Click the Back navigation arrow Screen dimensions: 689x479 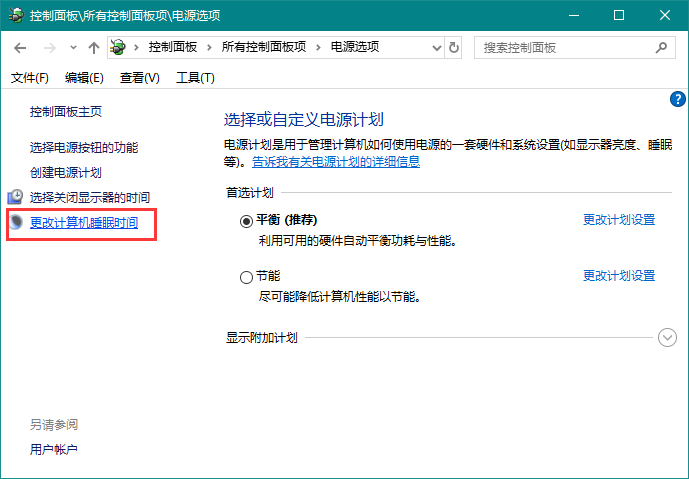coord(20,47)
